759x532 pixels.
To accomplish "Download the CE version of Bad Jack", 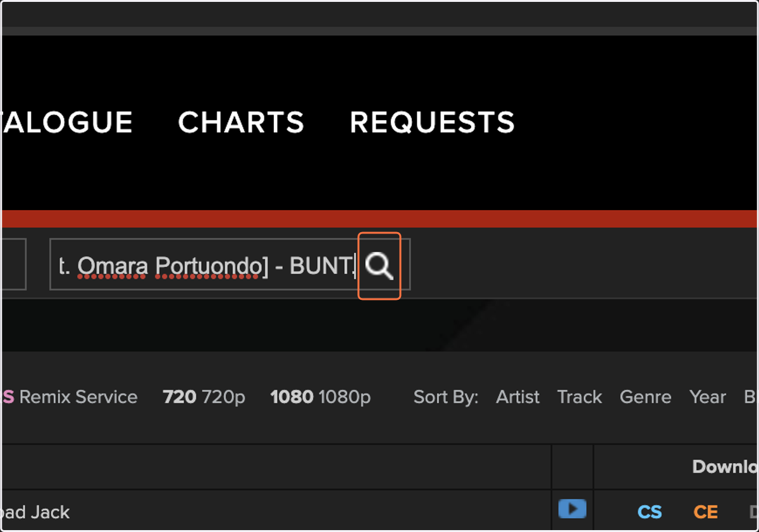I will pos(706,512).
